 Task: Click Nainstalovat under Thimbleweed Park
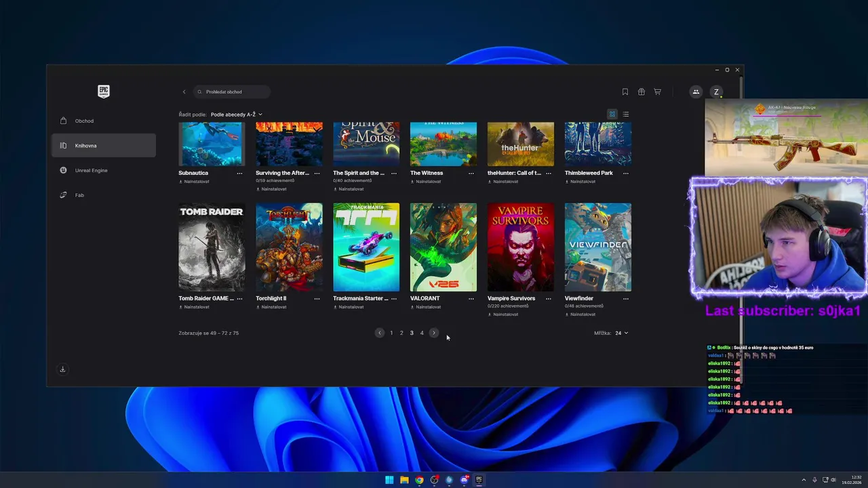580,182
